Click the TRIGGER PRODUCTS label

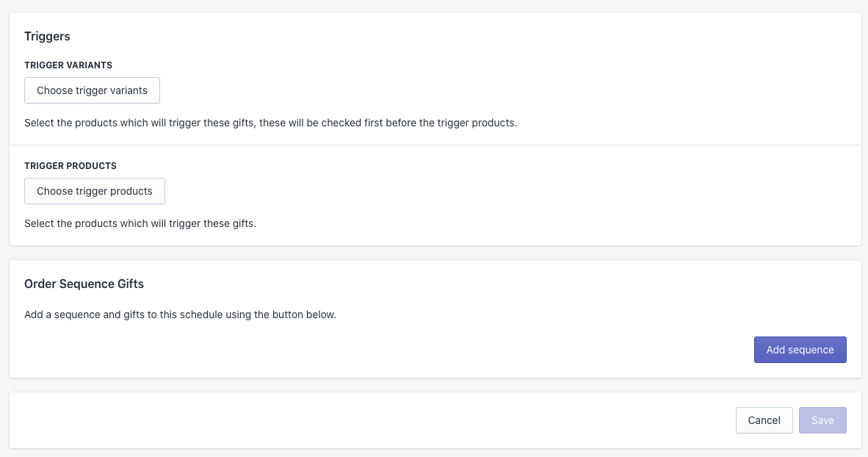[70, 166]
